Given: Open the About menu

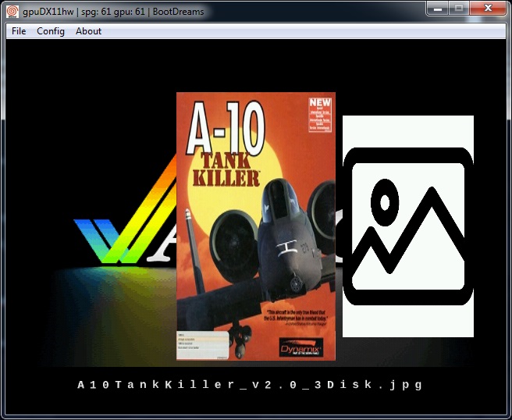Looking at the screenshot, I should coord(88,31).
